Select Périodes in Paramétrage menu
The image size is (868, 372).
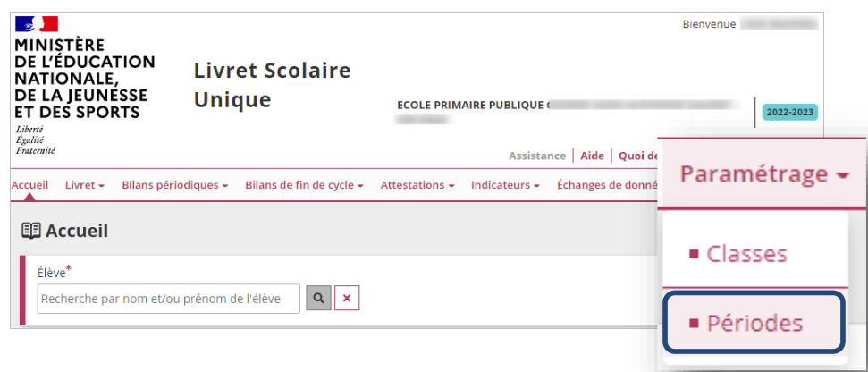pos(755,323)
